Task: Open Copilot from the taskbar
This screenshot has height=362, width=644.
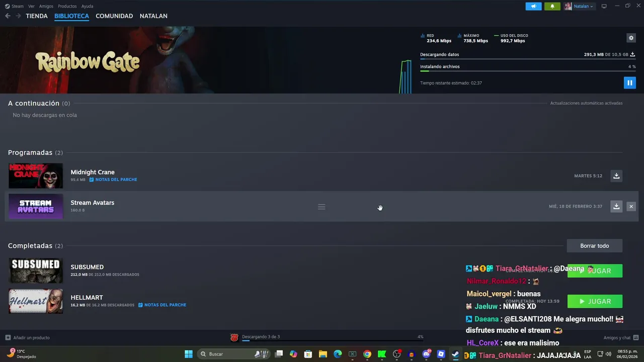Action: [x=293, y=354]
